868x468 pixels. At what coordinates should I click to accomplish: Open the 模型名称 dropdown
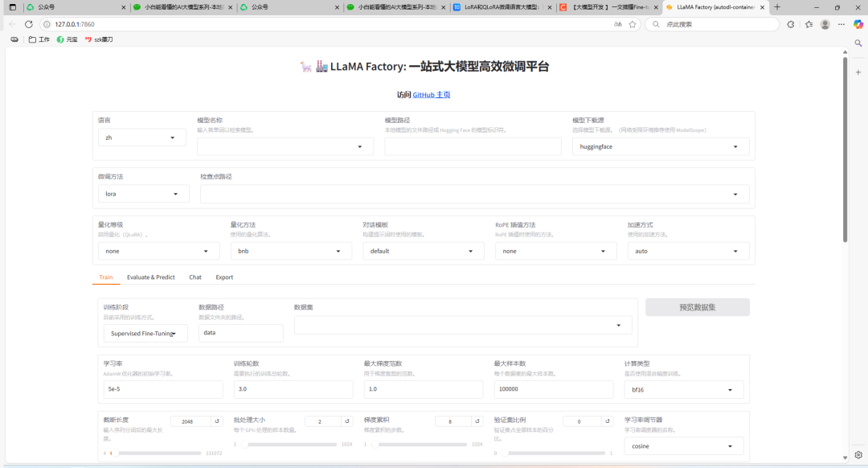pos(285,147)
